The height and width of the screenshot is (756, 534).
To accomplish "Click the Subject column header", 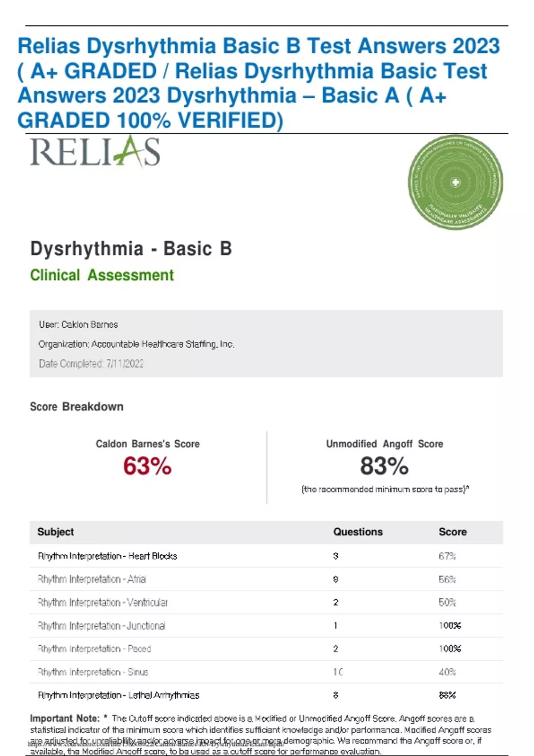I will 56,532.
